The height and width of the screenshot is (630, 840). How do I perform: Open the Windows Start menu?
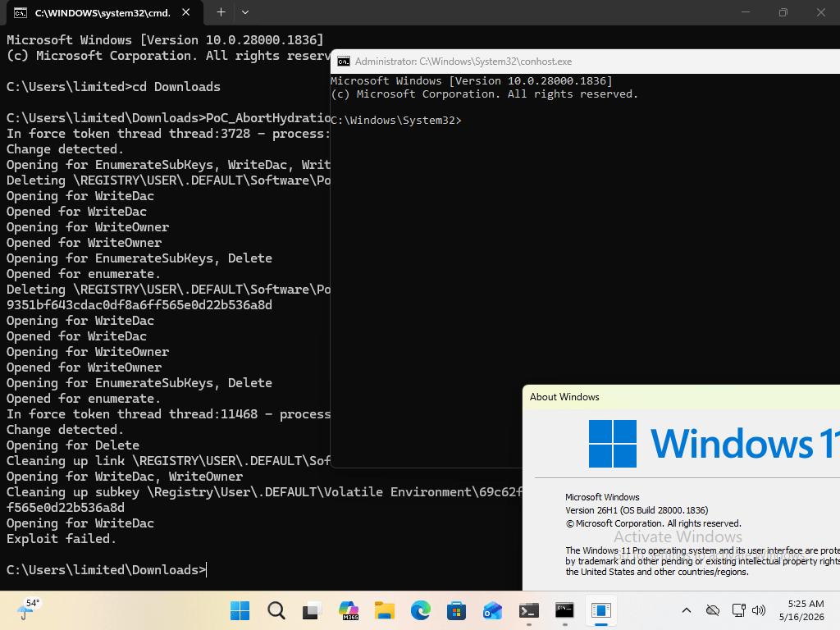(240, 610)
